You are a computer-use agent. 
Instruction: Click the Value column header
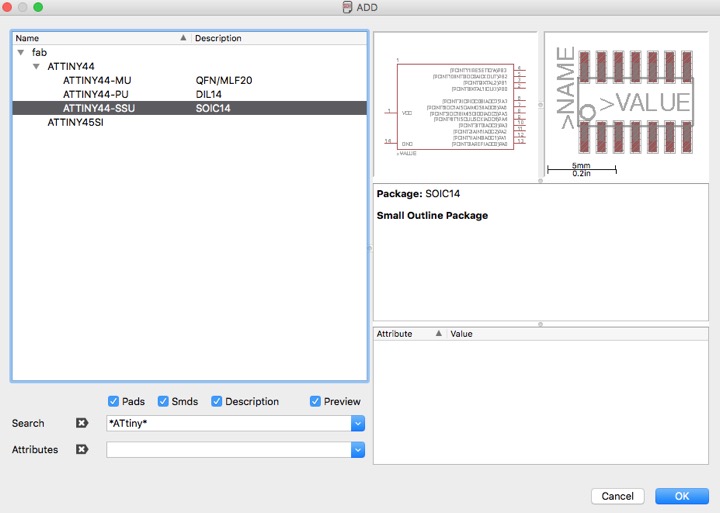[577, 334]
